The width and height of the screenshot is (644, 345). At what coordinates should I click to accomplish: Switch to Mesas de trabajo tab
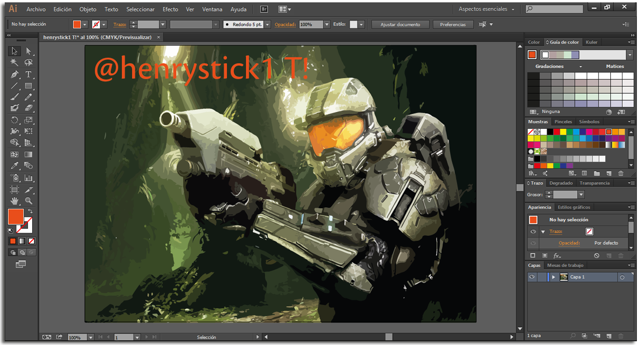pos(565,265)
